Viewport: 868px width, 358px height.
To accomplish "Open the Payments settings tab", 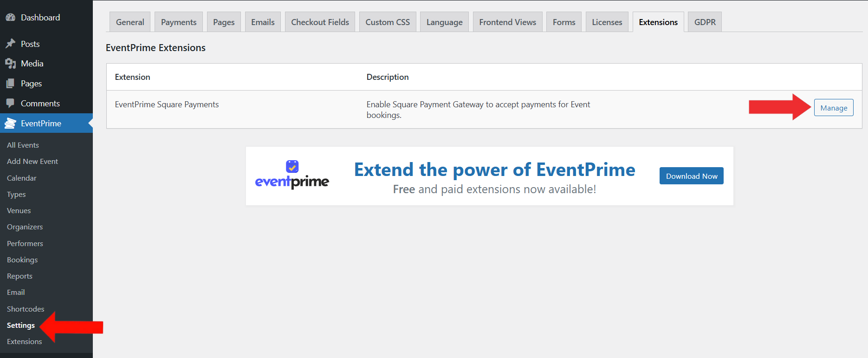I will [179, 22].
